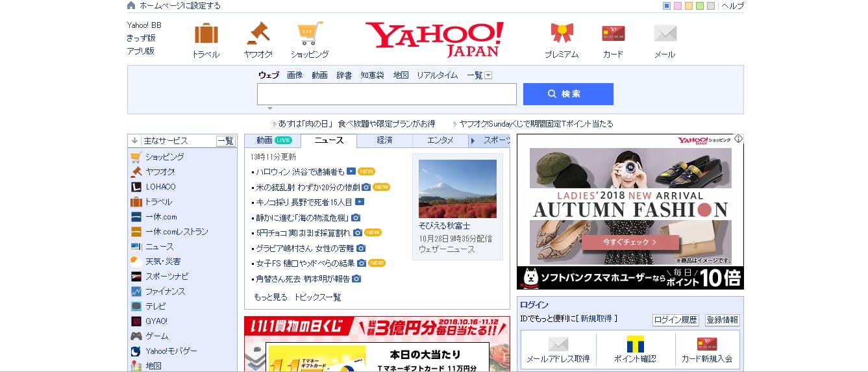868x372 pixels.
Task: Select the green color theme swatch
Action: (x=700, y=6)
